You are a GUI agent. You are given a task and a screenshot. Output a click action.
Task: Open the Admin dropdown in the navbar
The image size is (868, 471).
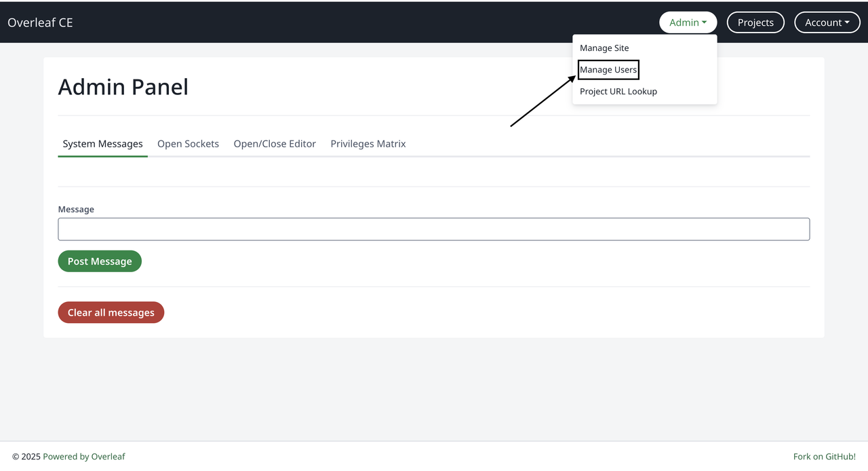688,22
